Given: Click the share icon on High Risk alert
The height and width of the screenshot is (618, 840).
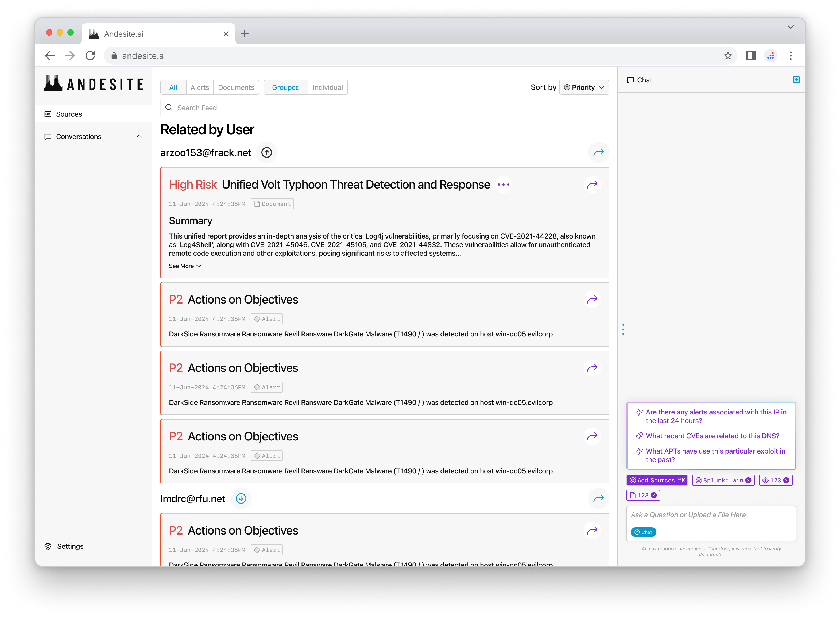Looking at the screenshot, I should (593, 184).
